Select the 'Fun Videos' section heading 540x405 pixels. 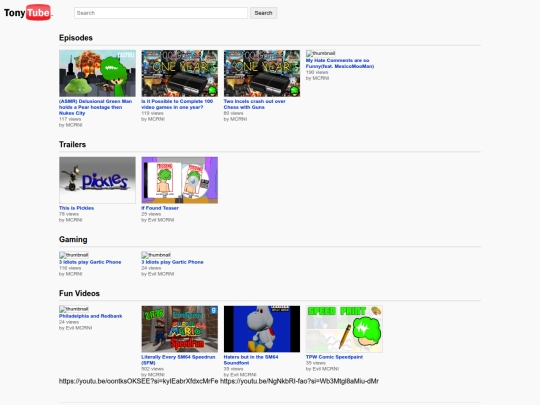coord(79,293)
